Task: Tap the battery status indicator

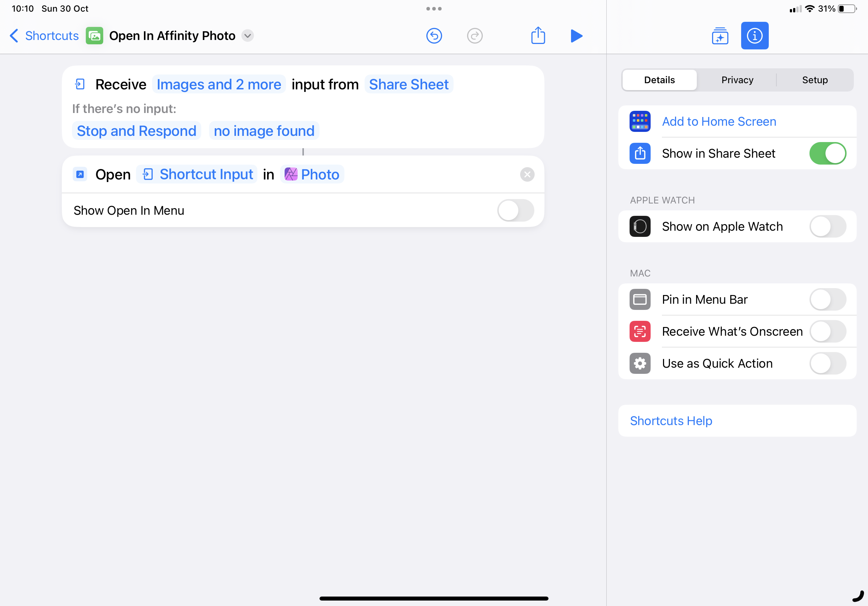Action: pos(847,8)
